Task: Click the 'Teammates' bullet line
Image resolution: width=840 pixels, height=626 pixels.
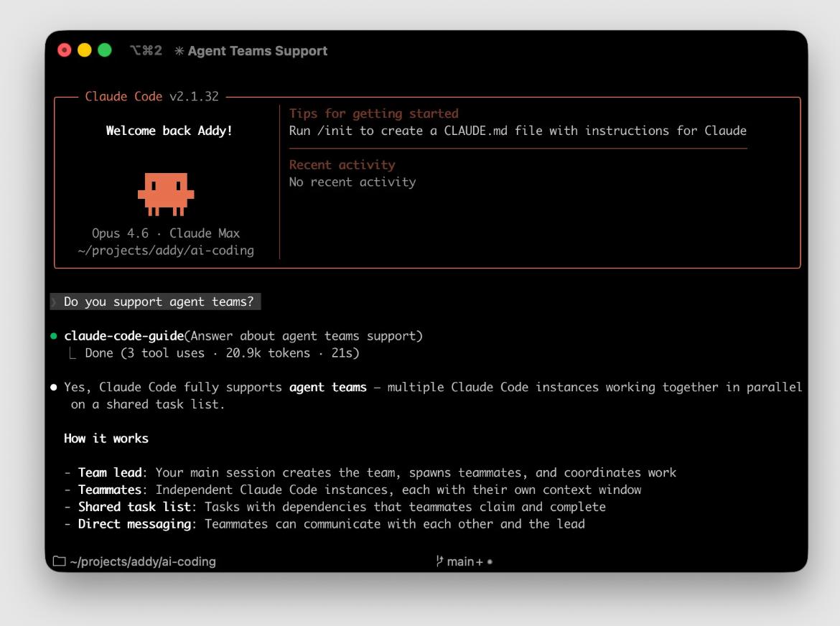Action: pyautogui.click(x=353, y=490)
